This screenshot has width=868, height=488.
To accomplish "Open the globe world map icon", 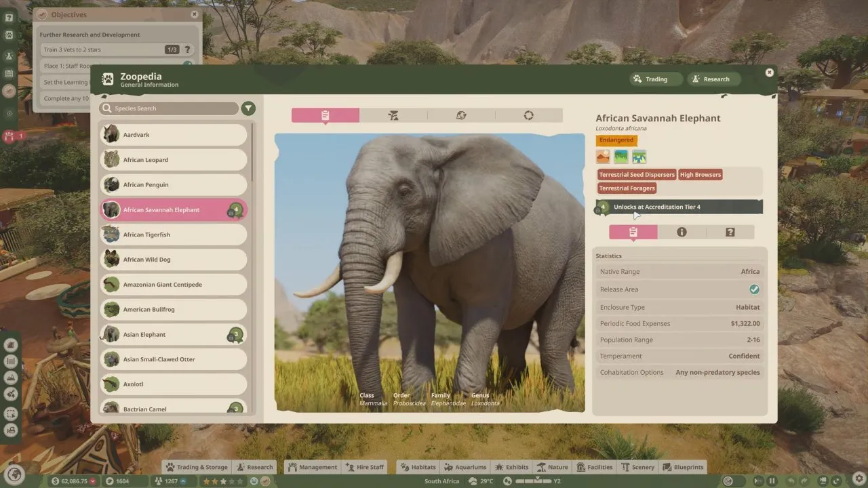I will point(14,474).
